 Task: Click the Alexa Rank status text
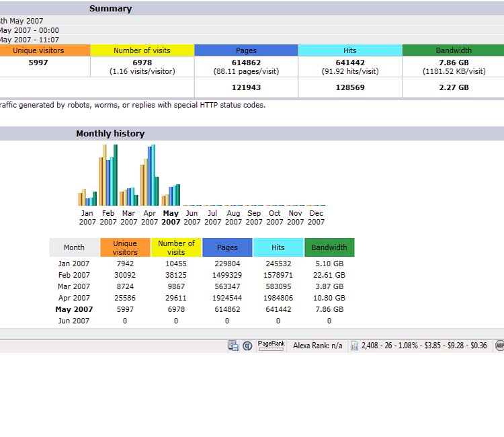[317, 346]
